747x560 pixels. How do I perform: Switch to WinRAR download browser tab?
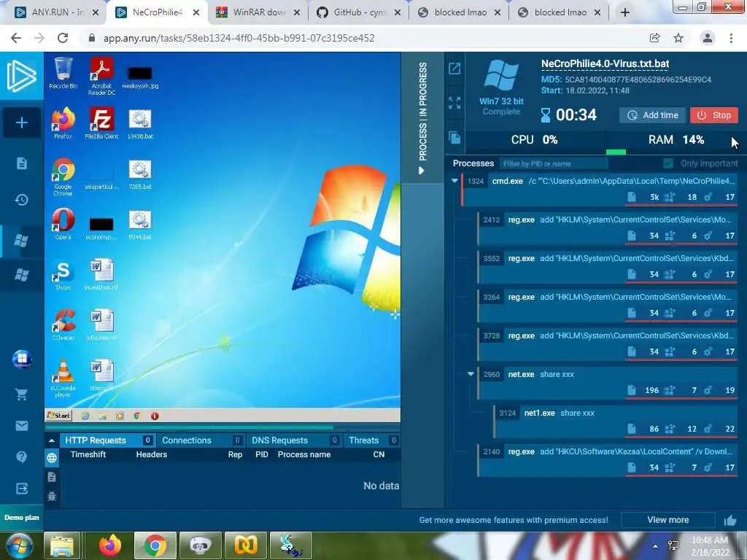tap(259, 13)
